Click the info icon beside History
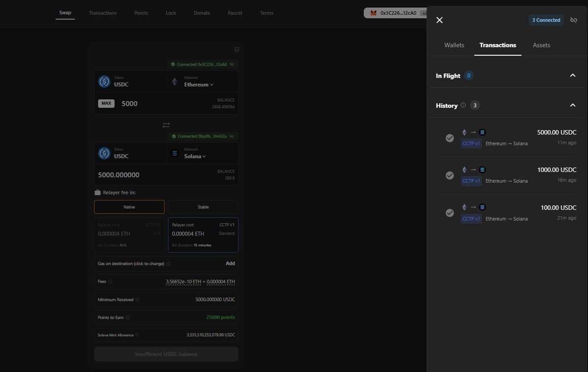 pyautogui.click(x=462, y=105)
